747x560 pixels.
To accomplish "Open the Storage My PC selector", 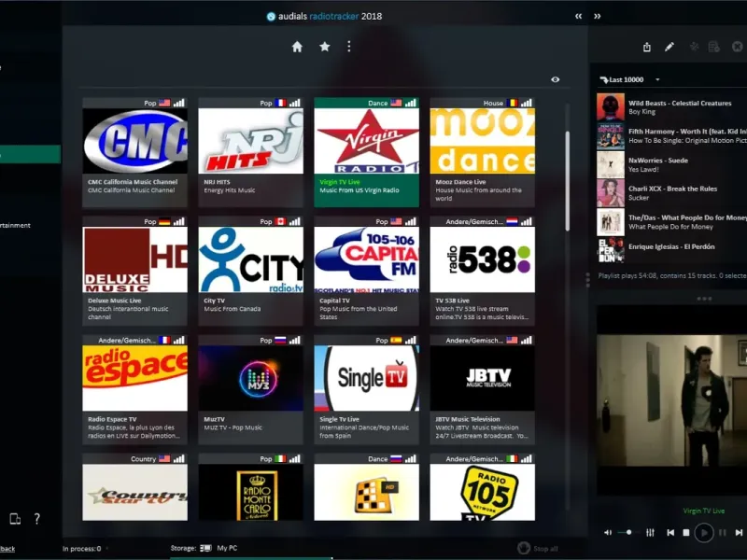I will [204, 548].
